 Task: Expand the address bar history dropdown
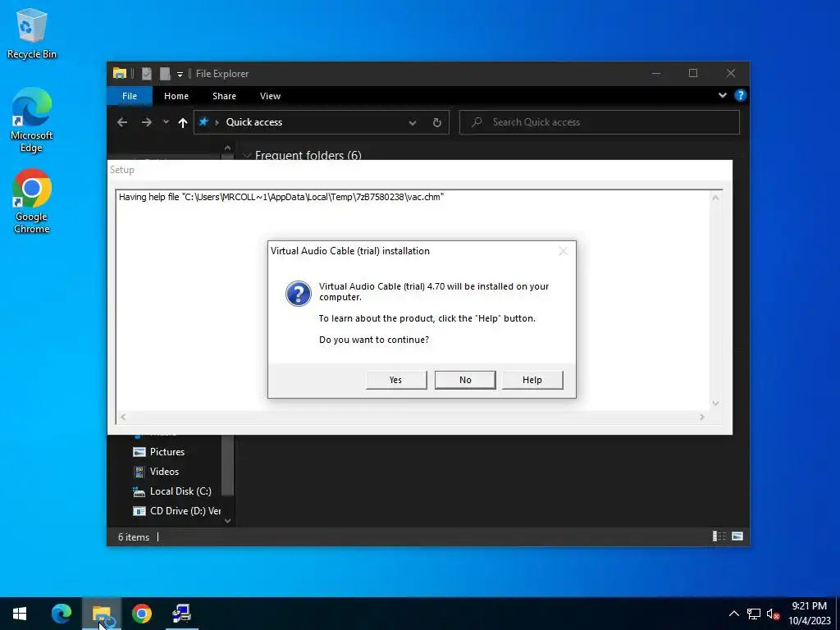pos(413,123)
